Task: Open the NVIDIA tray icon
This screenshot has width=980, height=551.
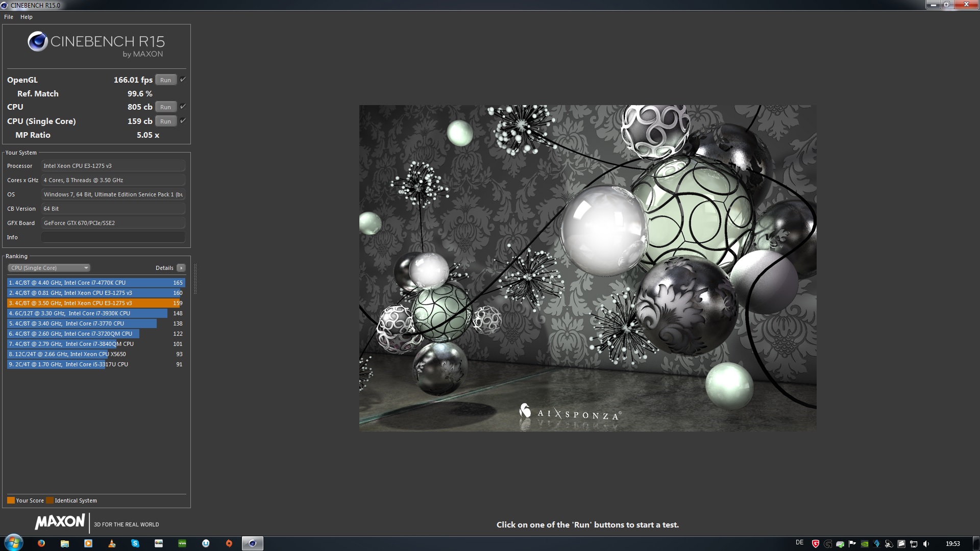Action: click(865, 544)
